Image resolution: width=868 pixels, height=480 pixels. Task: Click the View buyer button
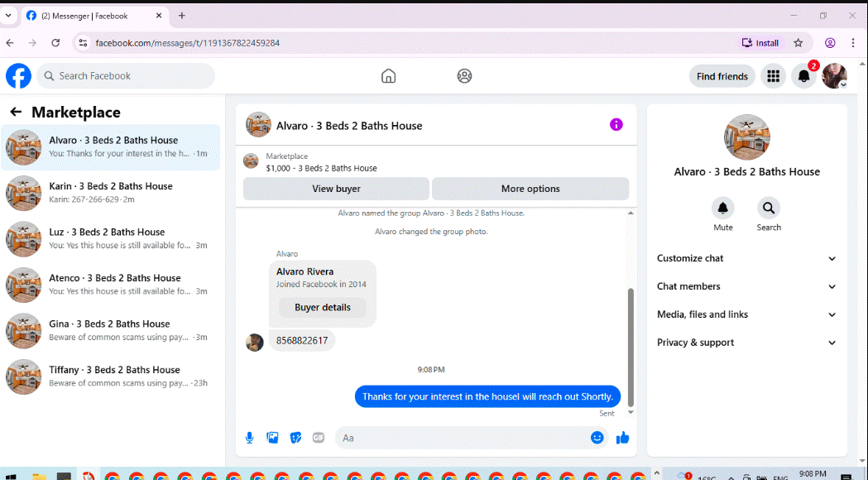click(x=336, y=189)
